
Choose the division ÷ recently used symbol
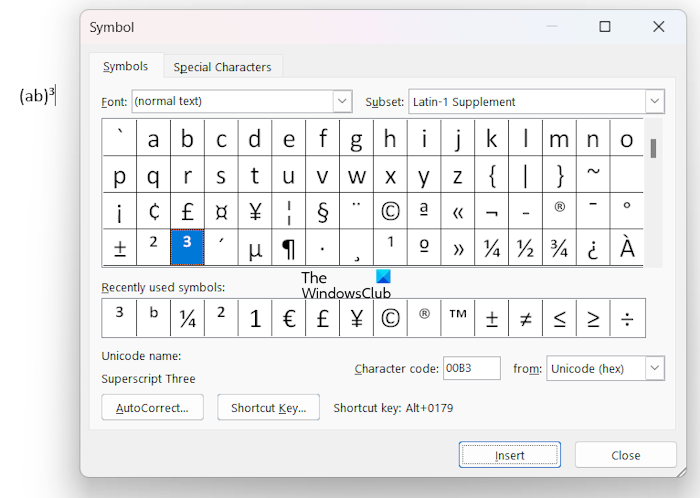click(x=627, y=318)
